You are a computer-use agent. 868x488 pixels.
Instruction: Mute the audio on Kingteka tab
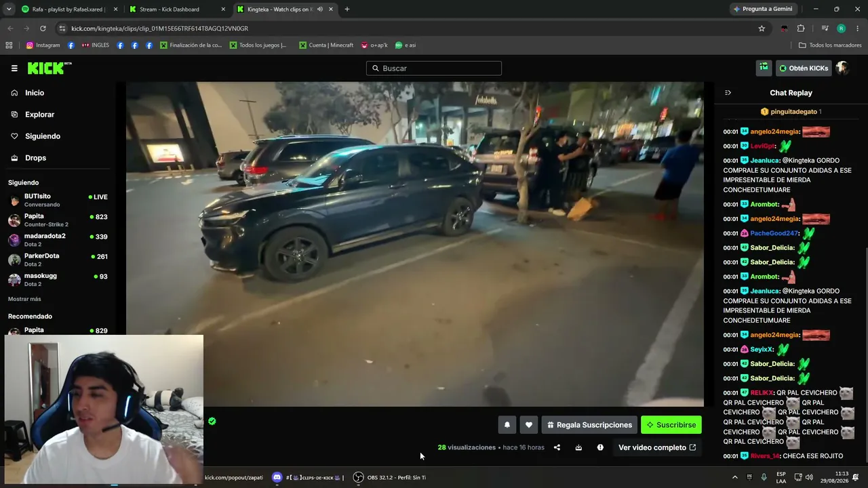[319, 9]
